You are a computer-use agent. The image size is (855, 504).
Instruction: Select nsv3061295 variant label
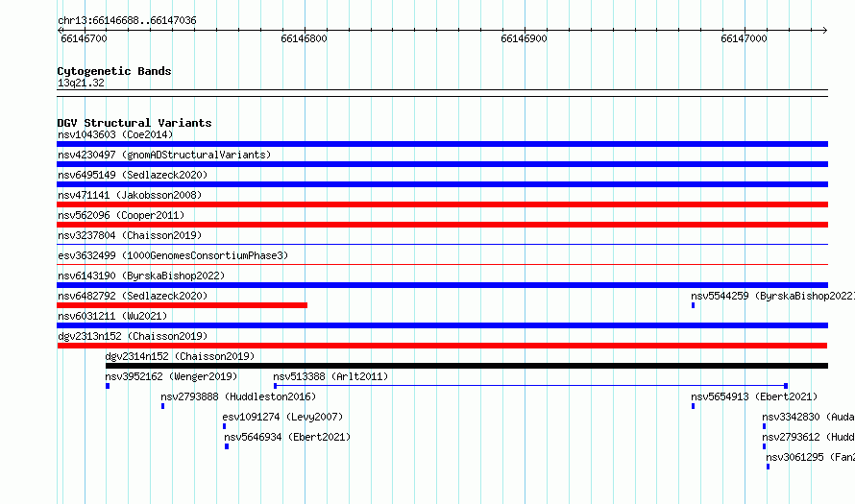click(x=810, y=457)
